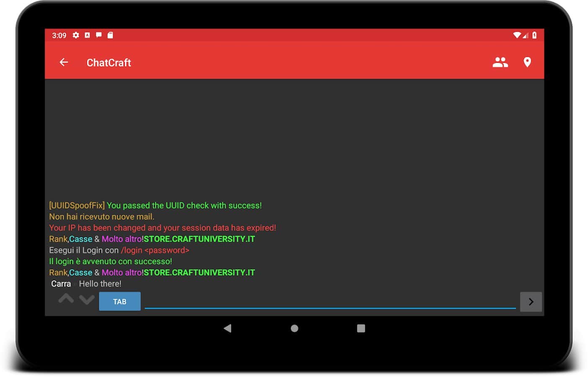The height and width of the screenshot is (377, 588).
Task: Tap the SD card status icon
Action: tap(110, 35)
